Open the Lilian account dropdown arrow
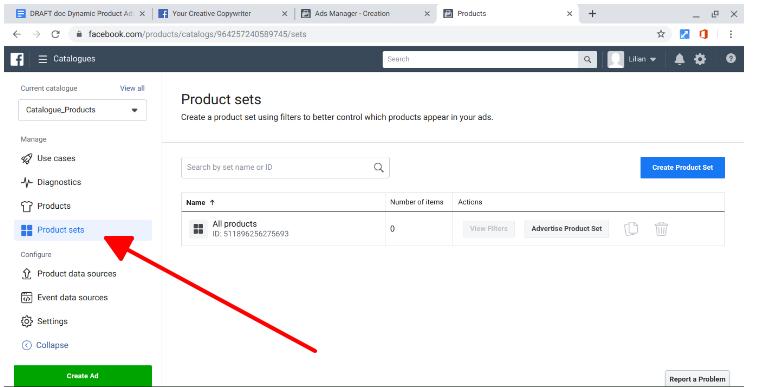Viewport: 757px width, 387px height. pyautogui.click(x=653, y=59)
